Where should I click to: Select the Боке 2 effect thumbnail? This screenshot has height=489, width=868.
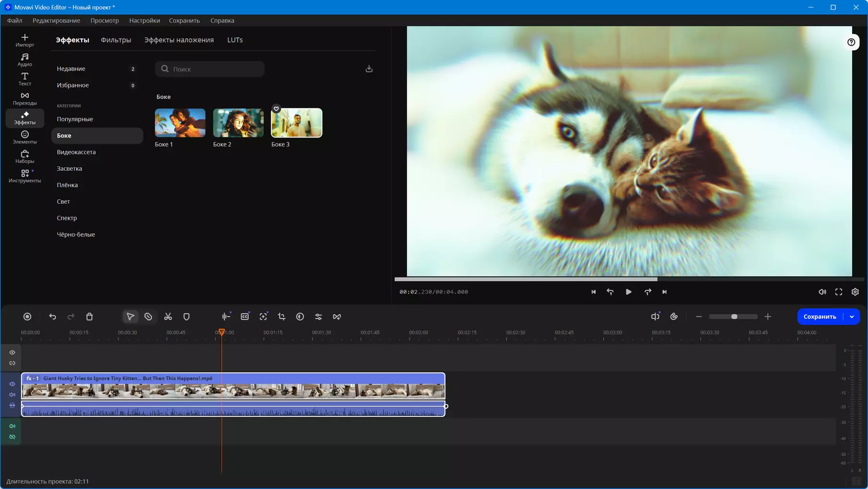[x=238, y=123]
